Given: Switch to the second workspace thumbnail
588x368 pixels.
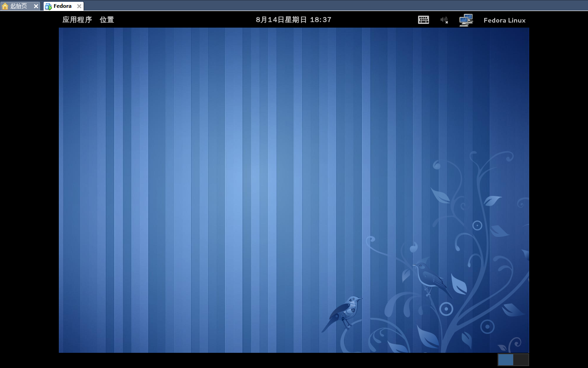Looking at the screenshot, I should click(x=521, y=360).
